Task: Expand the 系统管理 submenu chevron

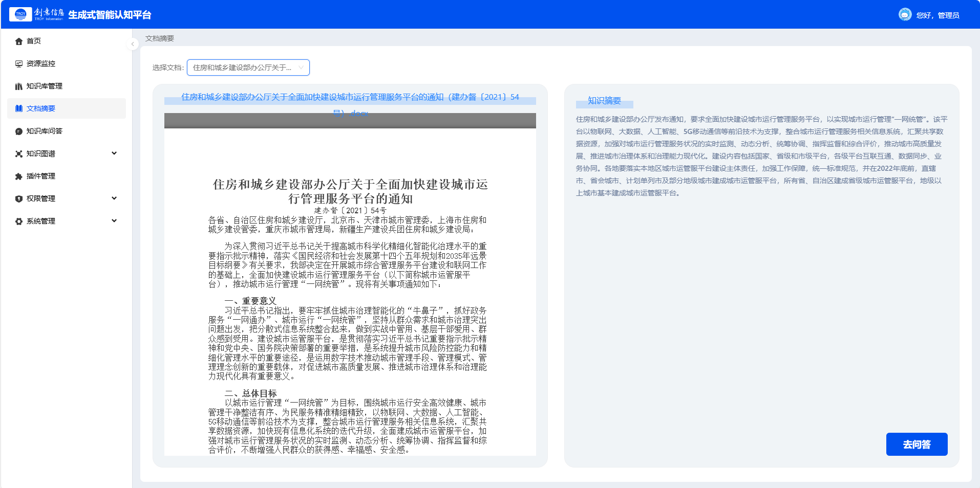Action: point(114,220)
